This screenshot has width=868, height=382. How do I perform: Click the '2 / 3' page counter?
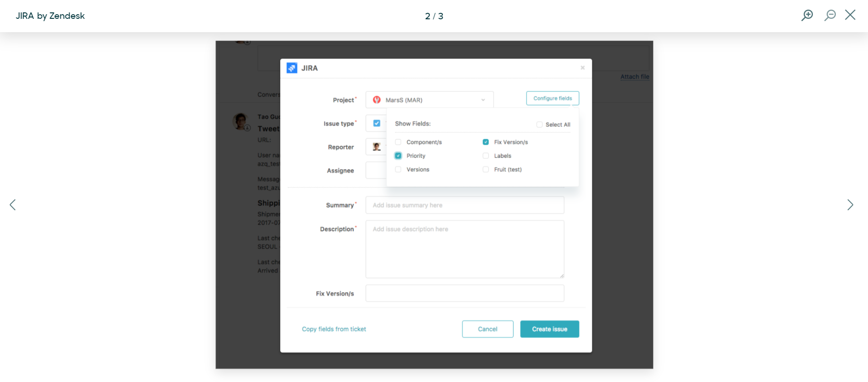[434, 16]
